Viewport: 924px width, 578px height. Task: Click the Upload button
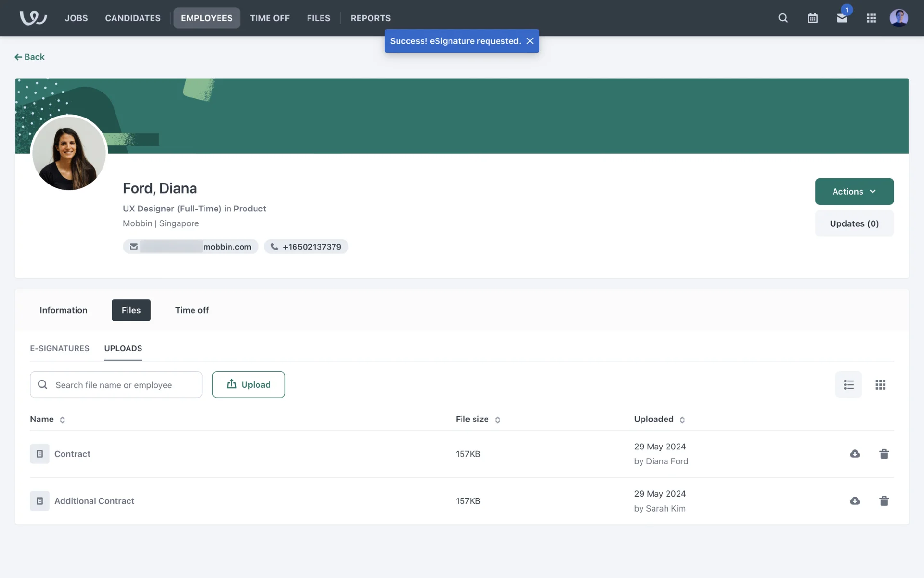pyautogui.click(x=248, y=384)
